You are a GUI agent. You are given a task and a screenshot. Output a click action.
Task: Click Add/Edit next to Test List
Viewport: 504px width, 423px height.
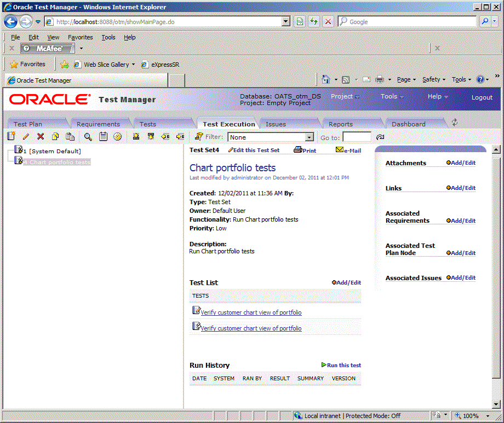coord(346,283)
